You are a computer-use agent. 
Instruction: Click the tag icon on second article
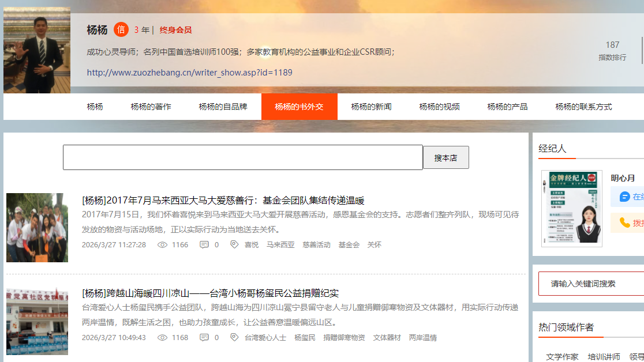click(x=234, y=338)
